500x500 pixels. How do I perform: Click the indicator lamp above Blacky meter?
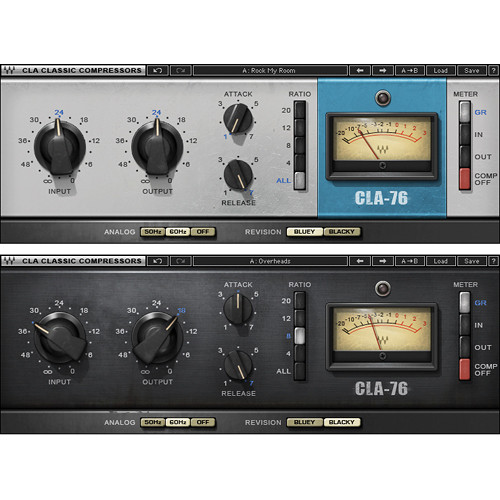coord(382,288)
